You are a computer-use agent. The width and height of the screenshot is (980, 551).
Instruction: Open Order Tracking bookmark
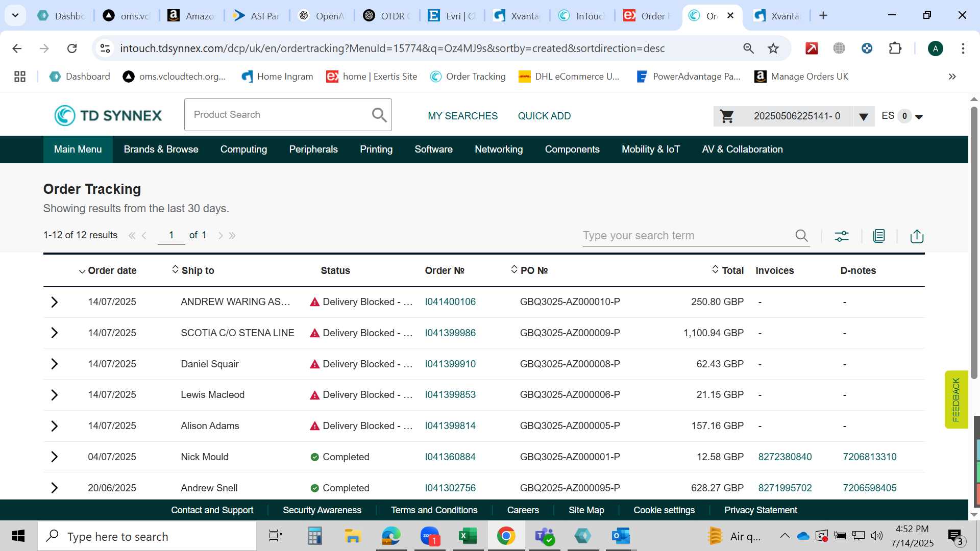(x=468, y=77)
